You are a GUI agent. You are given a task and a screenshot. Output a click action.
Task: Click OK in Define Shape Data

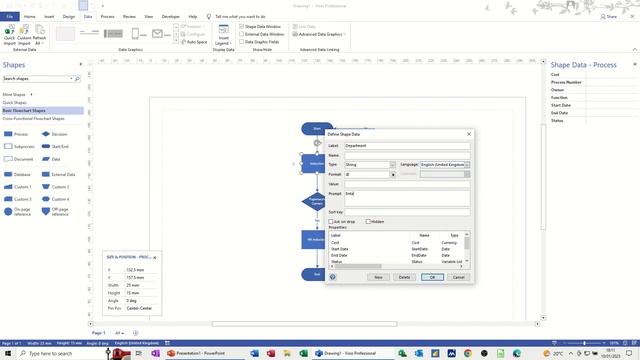click(432, 277)
